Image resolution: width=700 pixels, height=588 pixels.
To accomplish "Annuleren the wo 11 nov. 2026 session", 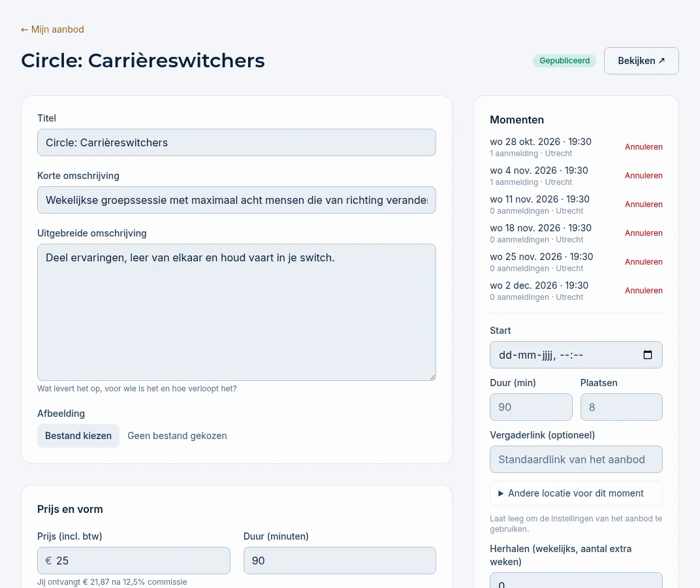I will (643, 204).
